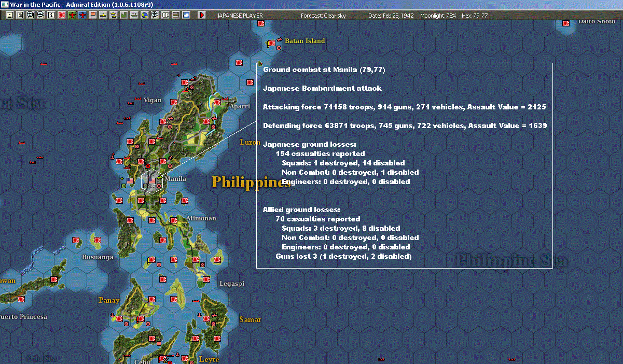This screenshot has width=623, height=364.
Task: Click the orange flag toolbar icon
Action: [x=93, y=15]
